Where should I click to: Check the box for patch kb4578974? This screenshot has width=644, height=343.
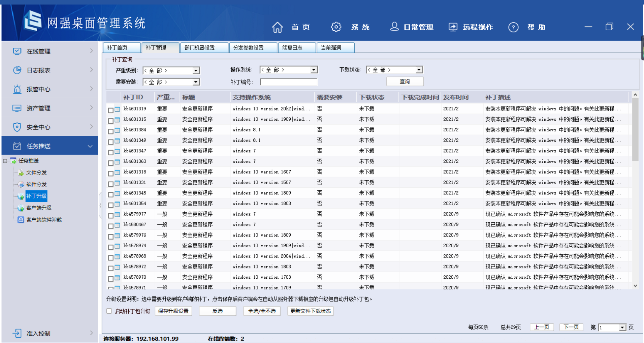(110, 247)
